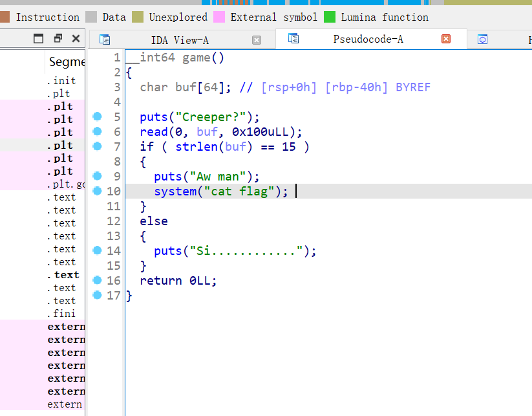
Task: Toggle breakpoint on line 7
Action: 98,146
